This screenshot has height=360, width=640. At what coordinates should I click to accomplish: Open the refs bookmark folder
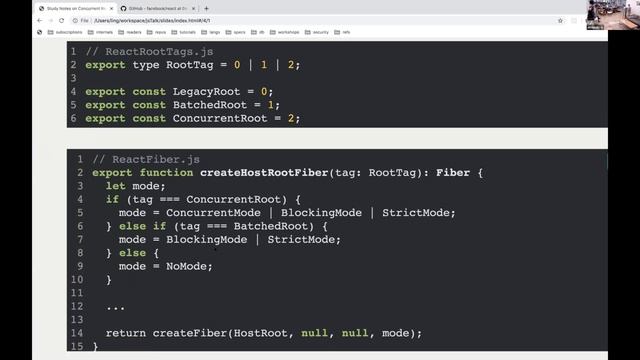click(342, 32)
